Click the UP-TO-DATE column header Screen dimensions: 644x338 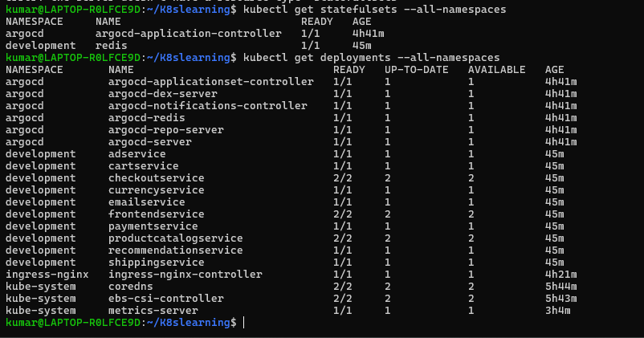(416, 70)
